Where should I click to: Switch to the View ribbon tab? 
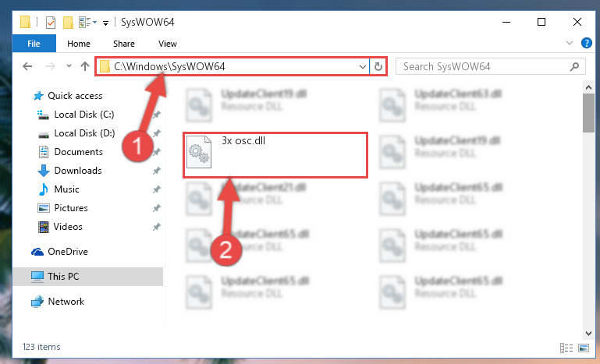pos(168,44)
